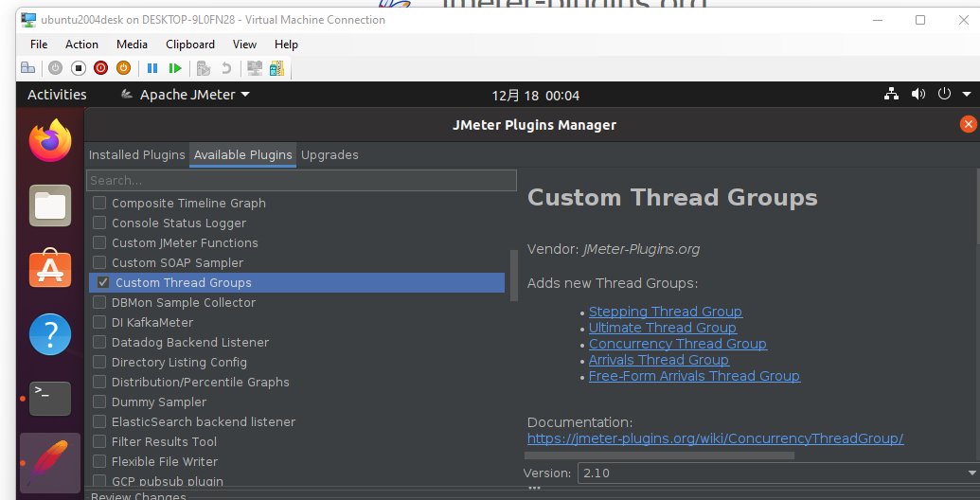Open the File menu
This screenshot has height=500, width=980.
39,45
